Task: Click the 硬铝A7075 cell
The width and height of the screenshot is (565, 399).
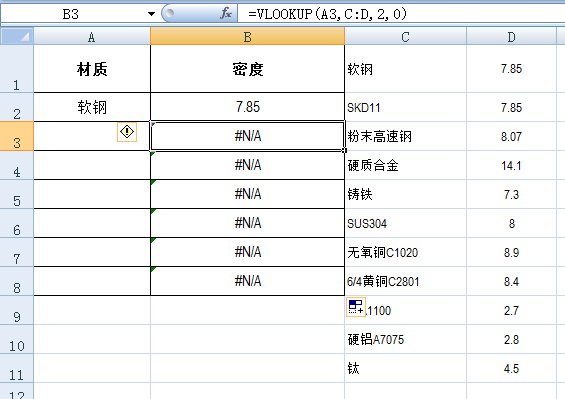Action: click(405, 339)
